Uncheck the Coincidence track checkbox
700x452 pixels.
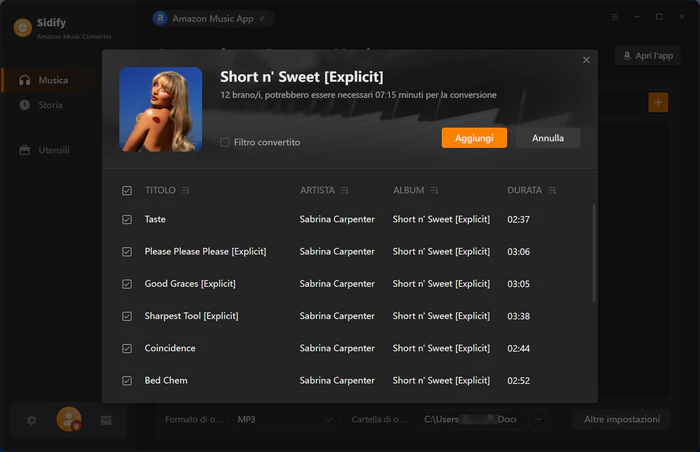[x=127, y=348]
